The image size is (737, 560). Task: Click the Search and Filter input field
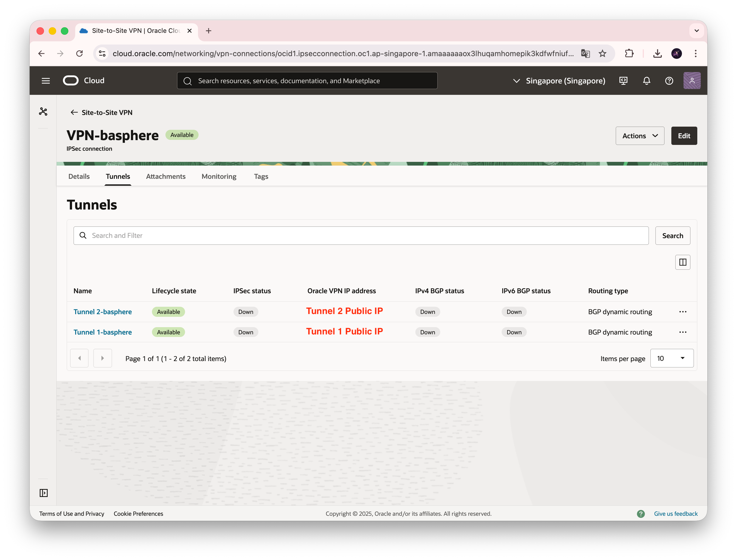pos(361,236)
